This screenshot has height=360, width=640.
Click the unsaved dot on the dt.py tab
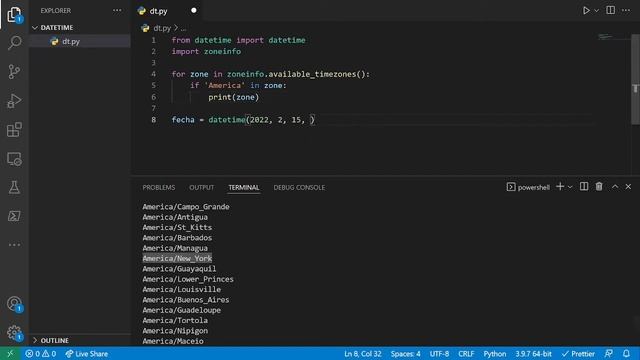193,11
